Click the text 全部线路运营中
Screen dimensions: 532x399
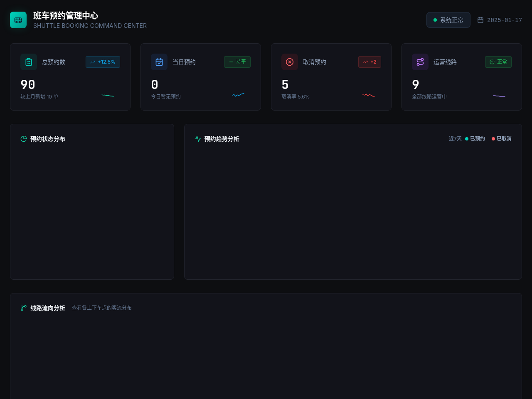[429, 96]
